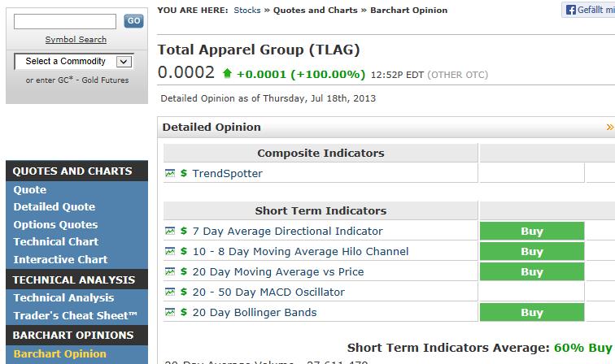Screen dimensions: 615x364
Task: Click Stocks breadcrumb link
Action: pyautogui.click(x=247, y=11)
